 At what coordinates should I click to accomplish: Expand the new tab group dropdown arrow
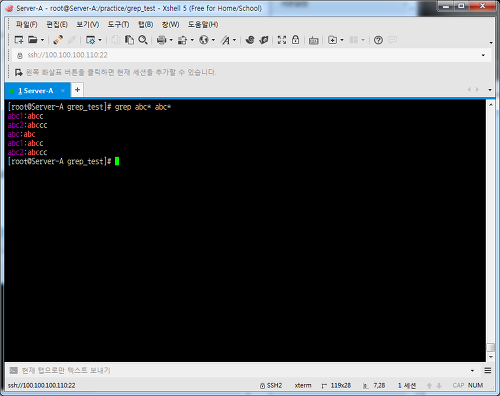tap(342, 40)
